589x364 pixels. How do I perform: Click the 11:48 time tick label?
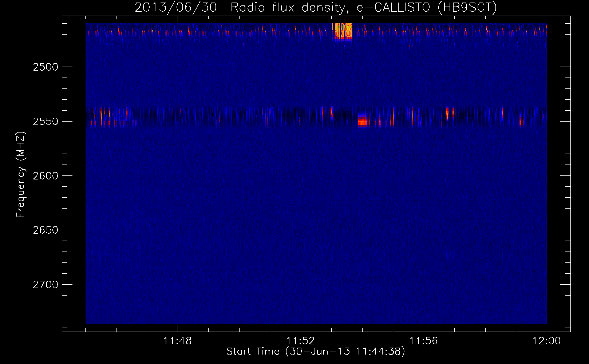[178, 341]
